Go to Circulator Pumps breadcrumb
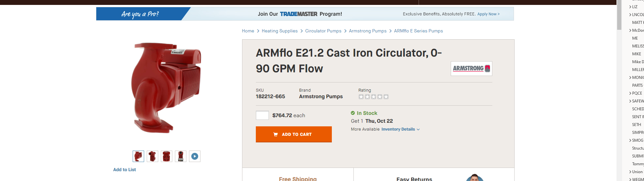Viewport: 644px width, 181px height. [323, 31]
